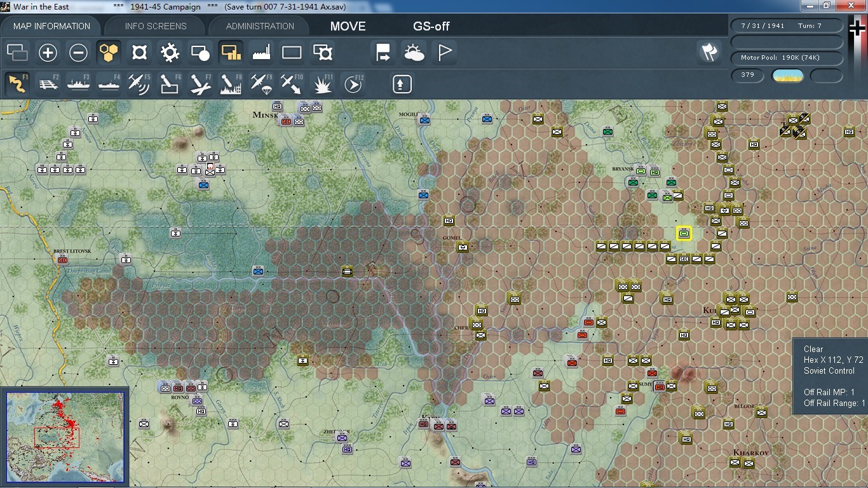
Task: Click the plain rectangle map overlay icon
Action: 292,53
